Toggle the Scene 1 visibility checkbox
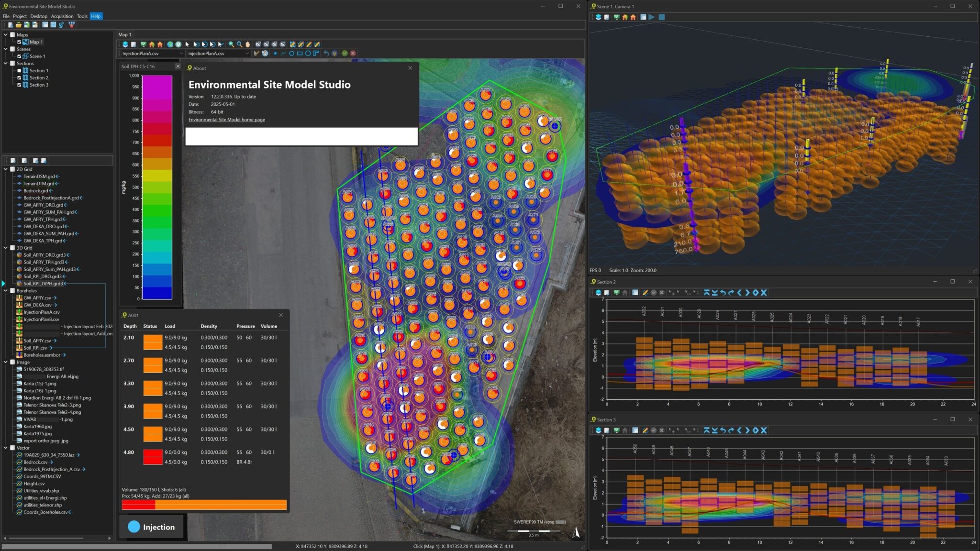The height and width of the screenshot is (551, 980). pyautogui.click(x=19, y=56)
